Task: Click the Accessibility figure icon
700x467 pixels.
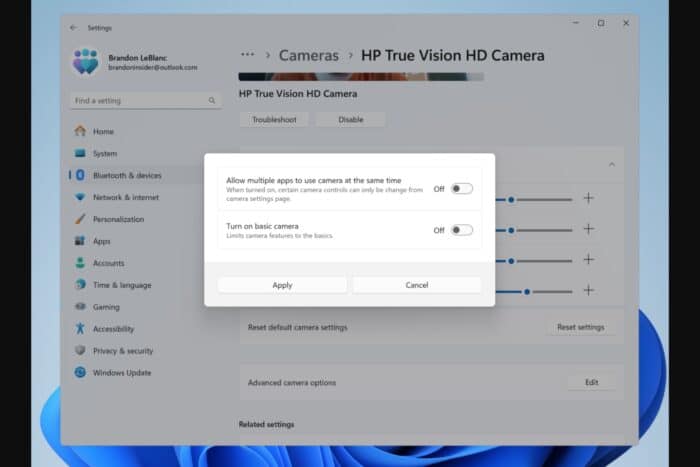Action: [x=80, y=328]
